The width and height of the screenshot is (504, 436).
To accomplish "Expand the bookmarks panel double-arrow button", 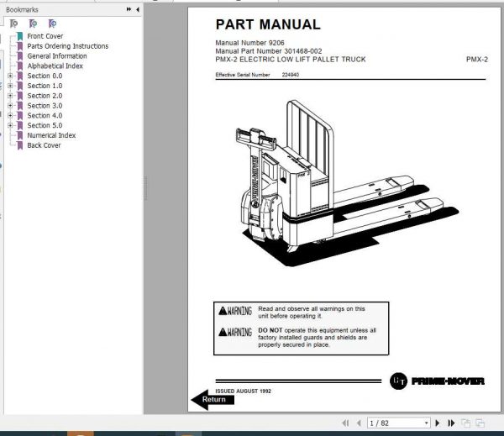I will [129, 9].
